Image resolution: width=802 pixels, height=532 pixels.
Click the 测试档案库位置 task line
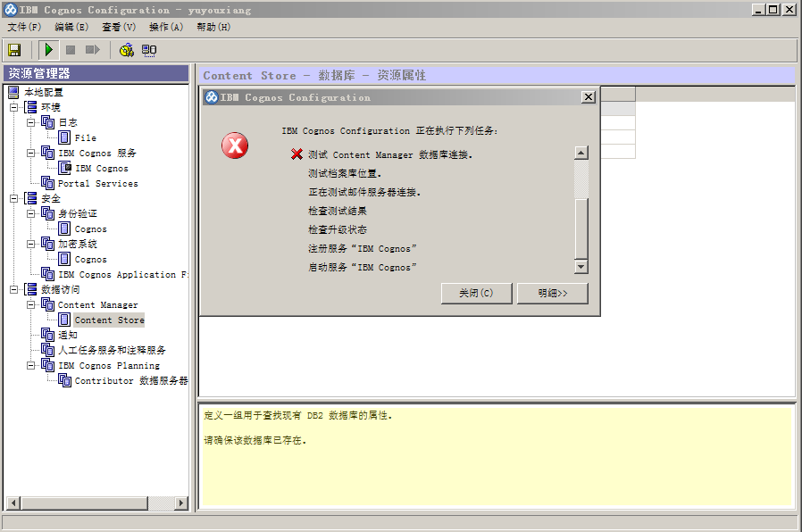pos(344,173)
